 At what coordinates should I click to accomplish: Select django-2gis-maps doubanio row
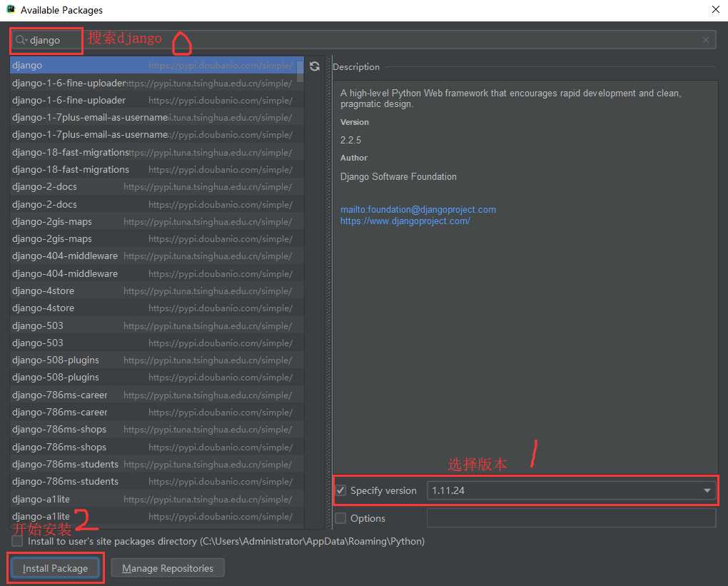(157, 238)
